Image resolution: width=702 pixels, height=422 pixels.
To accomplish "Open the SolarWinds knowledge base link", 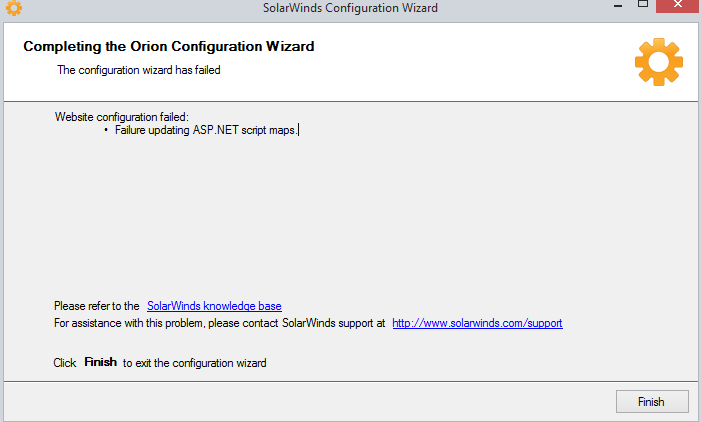I will tap(214, 306).
